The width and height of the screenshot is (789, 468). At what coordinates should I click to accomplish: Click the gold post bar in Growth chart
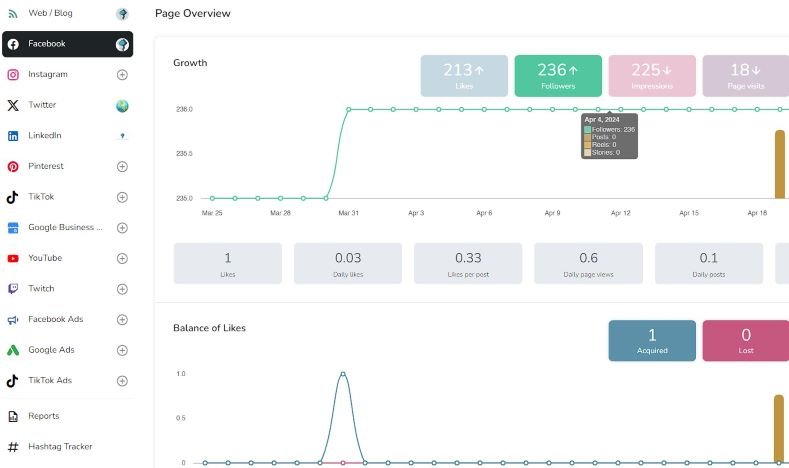(x=779, y=164)
